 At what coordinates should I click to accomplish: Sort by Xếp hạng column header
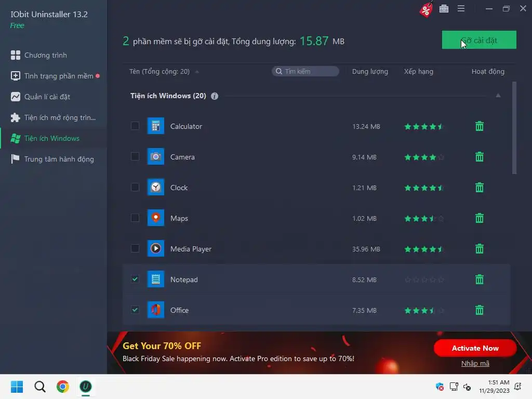(418, 72)
